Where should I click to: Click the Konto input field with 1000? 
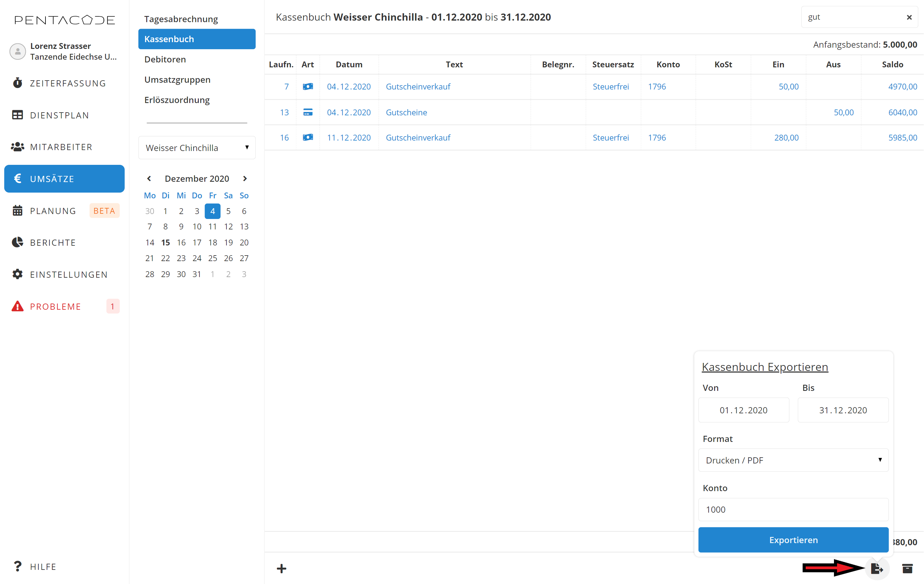(793, 510)
